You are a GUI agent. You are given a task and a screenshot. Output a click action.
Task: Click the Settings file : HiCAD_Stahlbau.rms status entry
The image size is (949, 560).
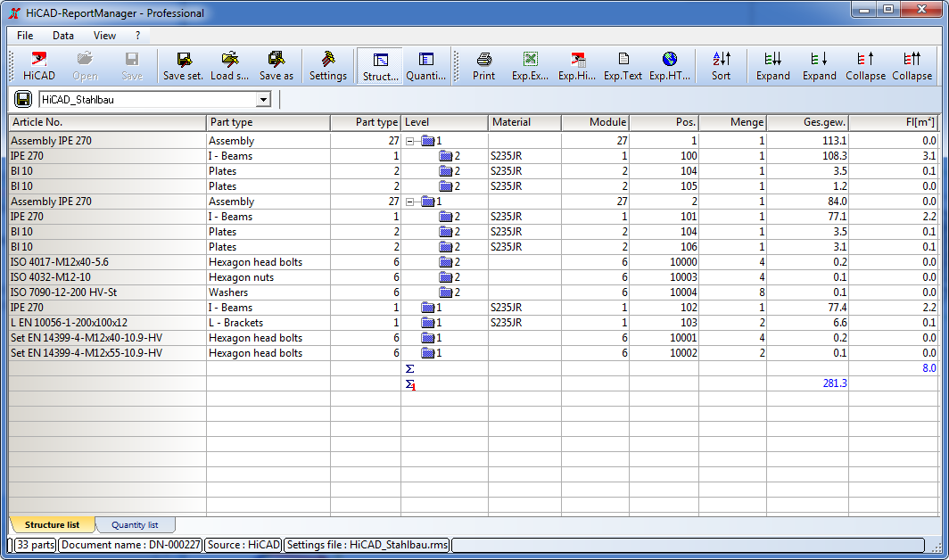click(x=367, y=545)
